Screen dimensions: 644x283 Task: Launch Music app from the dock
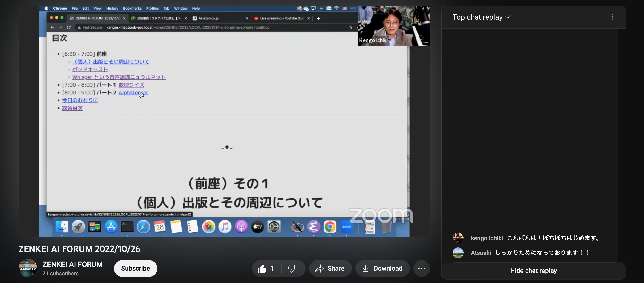(x=225, y=227)
